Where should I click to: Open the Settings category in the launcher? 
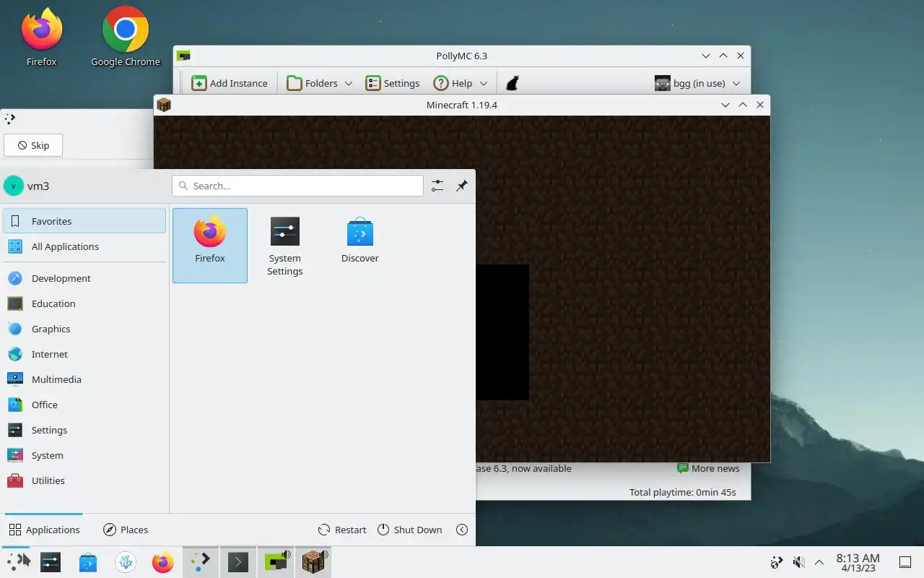click(x=84, y=430)
